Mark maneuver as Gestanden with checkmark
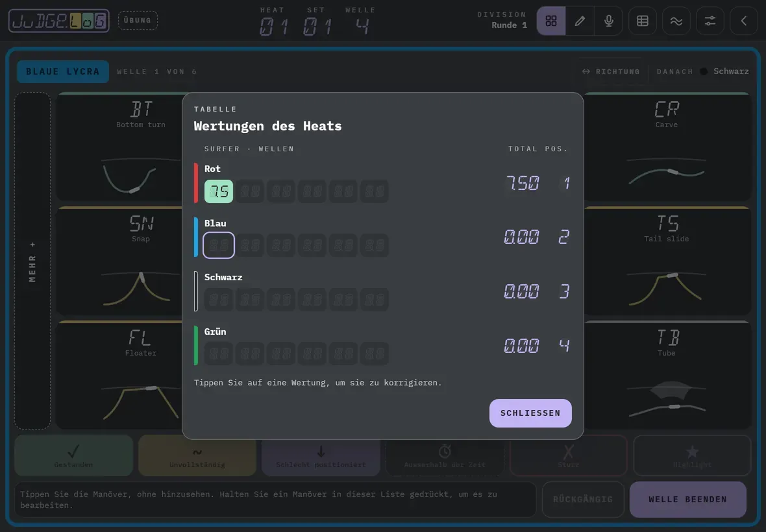The width and height of the screenshot is (766, 532). (74, 455)
